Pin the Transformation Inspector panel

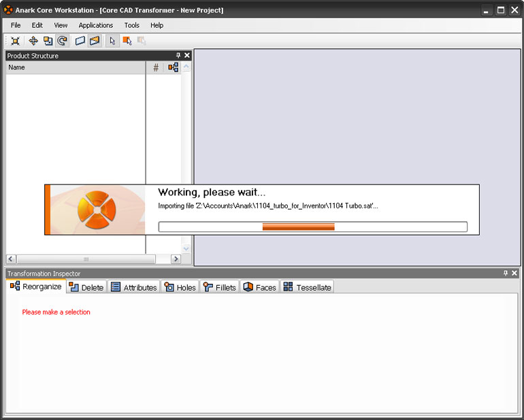click(x=506, y=273)
